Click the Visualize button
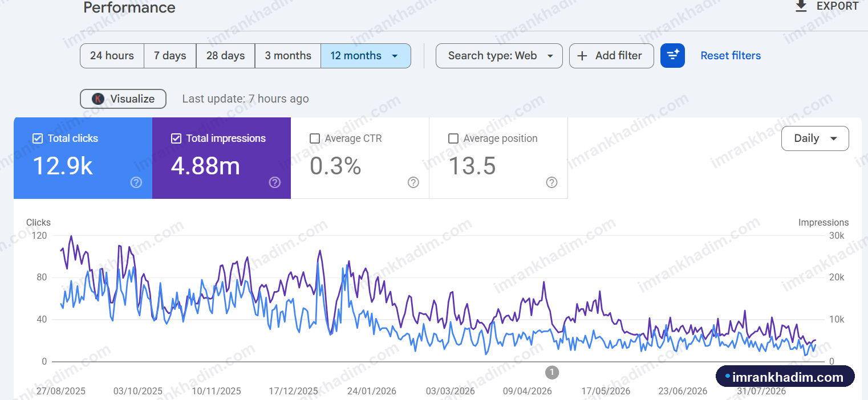 click(123, 99)
